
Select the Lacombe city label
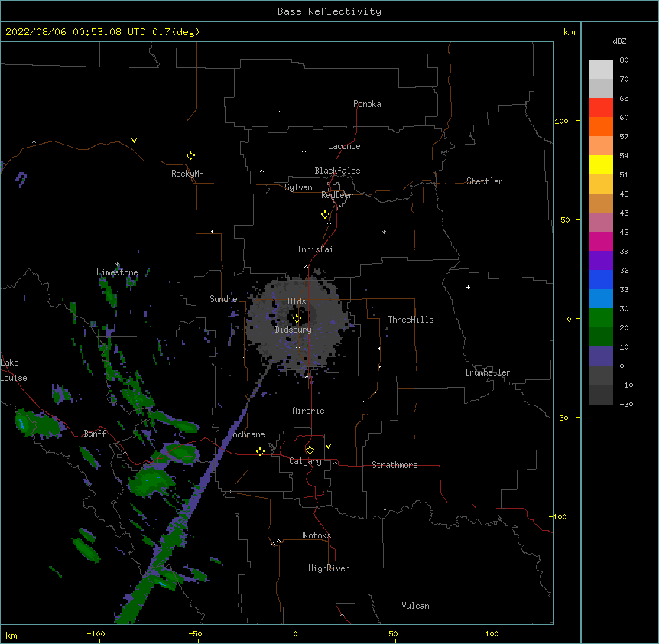(x=344, y=146)
